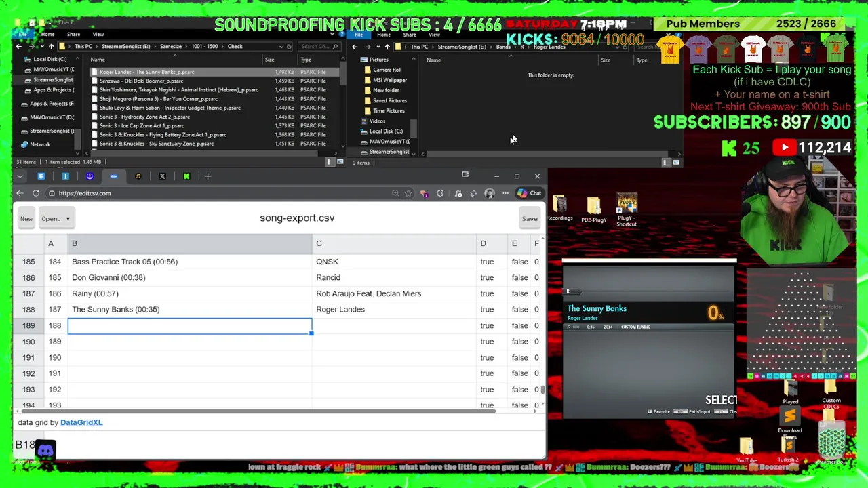Image resolution: width=868 pixels, height=488 pixels.
Task: Open the YouTube desktop folder
Action: pos(747,451)
